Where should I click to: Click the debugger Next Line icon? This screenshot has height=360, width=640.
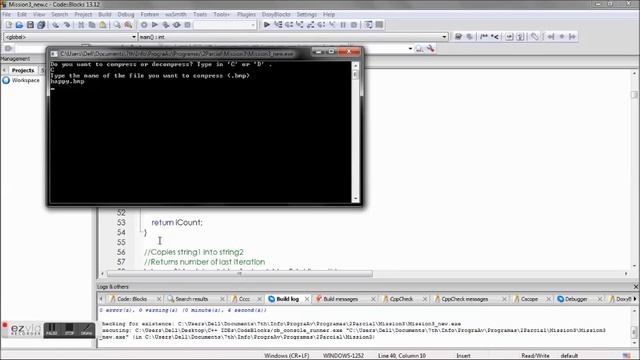tap(289, 25)
